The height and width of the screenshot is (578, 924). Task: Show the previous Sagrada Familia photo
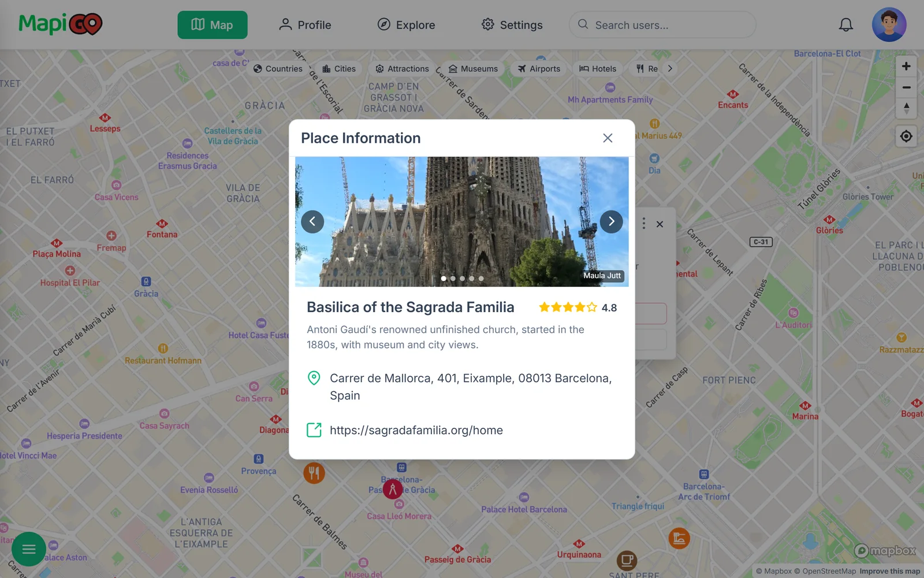tap(312, 221)
